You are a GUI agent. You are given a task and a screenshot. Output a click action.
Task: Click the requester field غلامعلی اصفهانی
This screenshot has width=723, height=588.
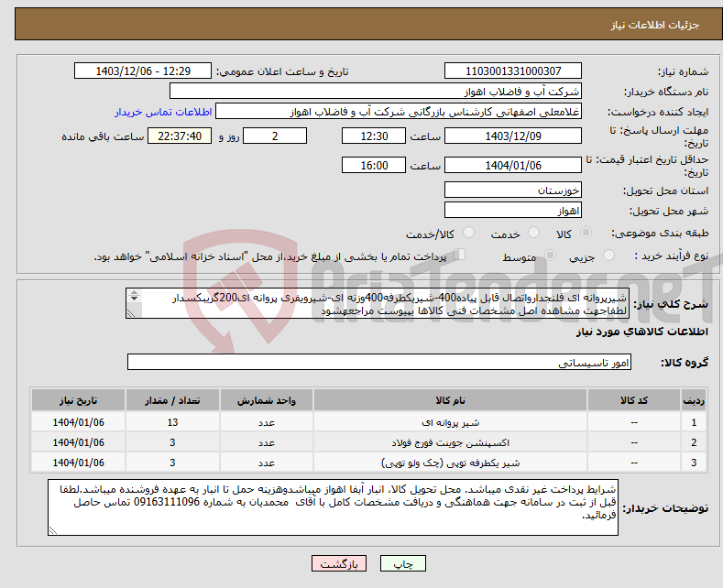point(399,112)
